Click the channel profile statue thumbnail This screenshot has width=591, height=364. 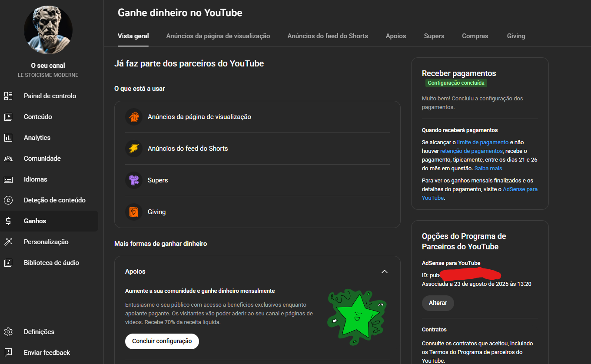coord(48,30)
